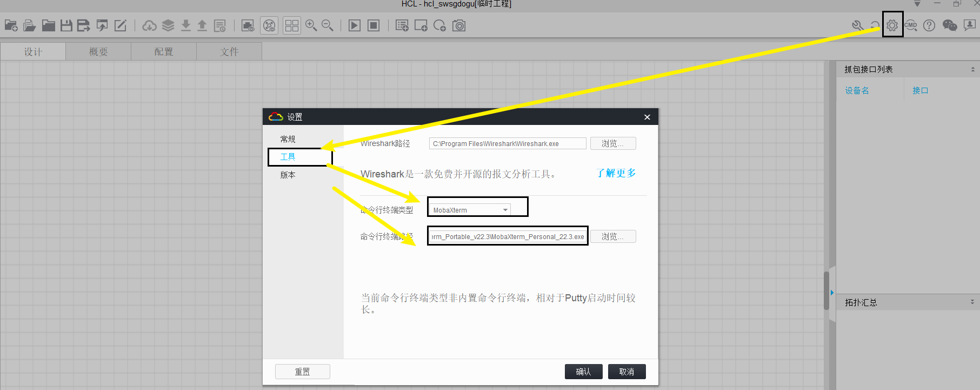Image resolution: width=980 pixels, height=390 pixels.
Task: Open settings with the gear icon
Action: click(892, 25)
